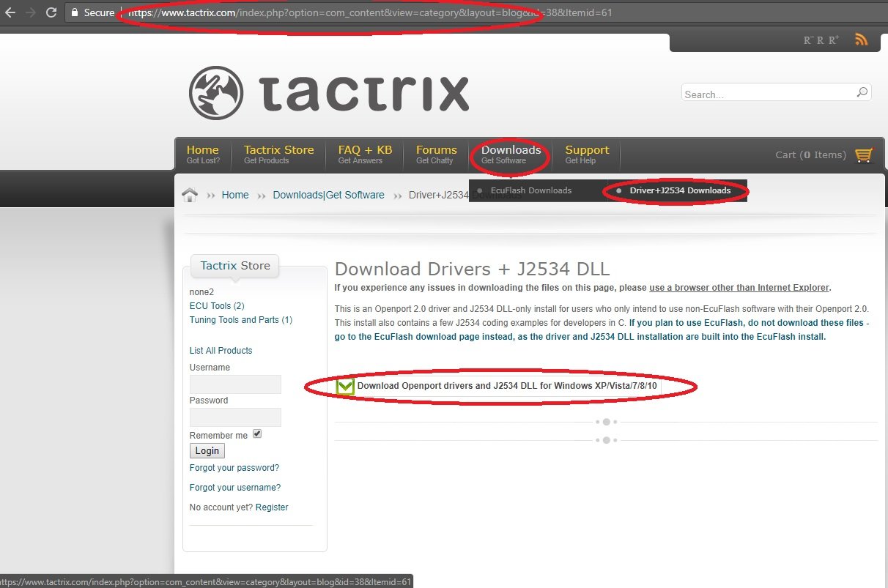This screenshot has height=588, width=888.
Task: Click the browser back arrow
Action: [x=10, y=12]
